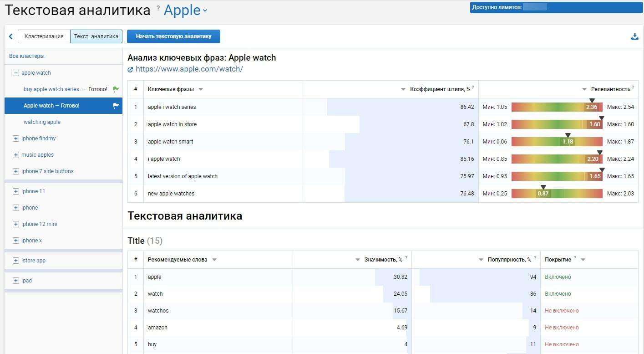Click help icon next to Покрытие
The width and height of the screenshot is (644, 354).
575,258
